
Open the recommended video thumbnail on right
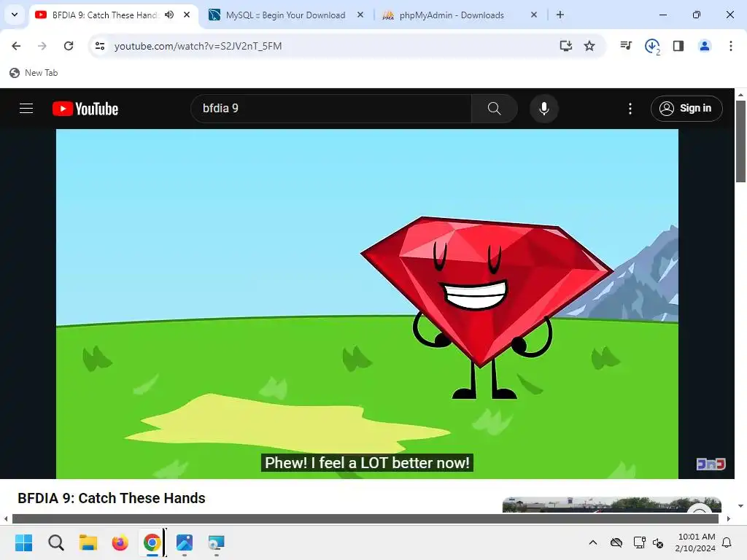coord(612,505)
